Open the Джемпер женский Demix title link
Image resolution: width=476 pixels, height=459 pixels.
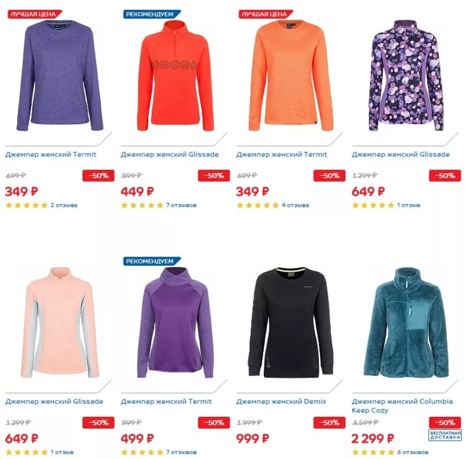pos(281,402)
